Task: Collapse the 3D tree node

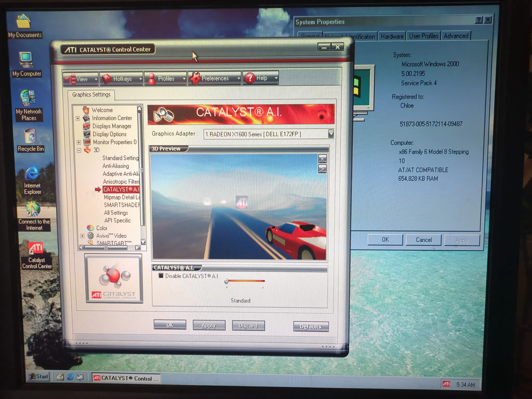Action: coord(79,150)
